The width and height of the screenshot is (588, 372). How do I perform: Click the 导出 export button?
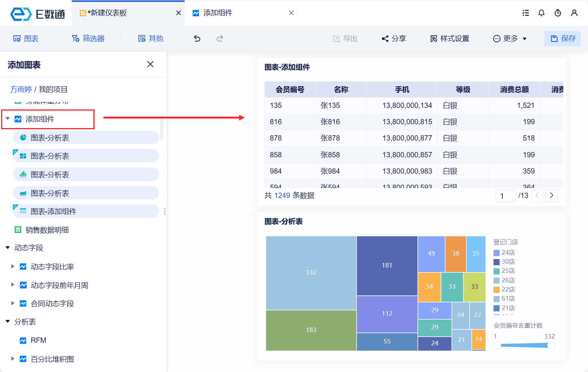[345, 38]
